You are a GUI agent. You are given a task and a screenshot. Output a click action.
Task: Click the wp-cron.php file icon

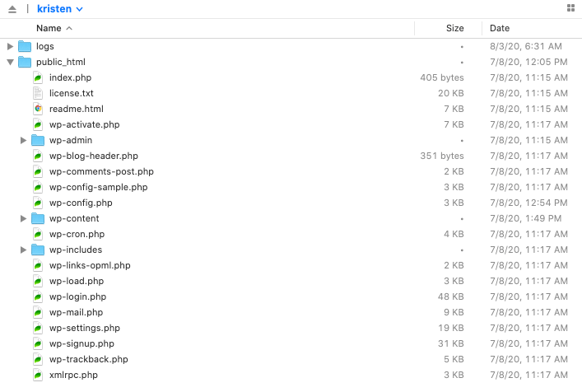[38, 234]
